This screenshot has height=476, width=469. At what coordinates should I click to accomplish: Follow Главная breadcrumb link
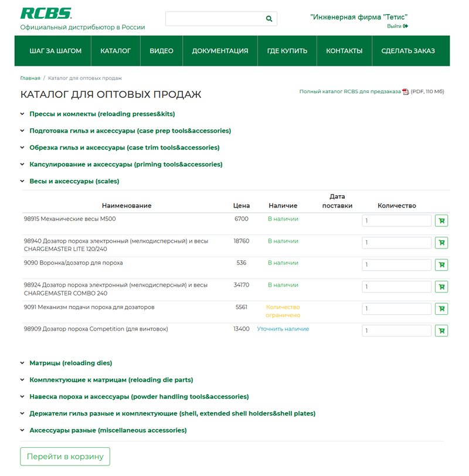click(x=30, y=79)
